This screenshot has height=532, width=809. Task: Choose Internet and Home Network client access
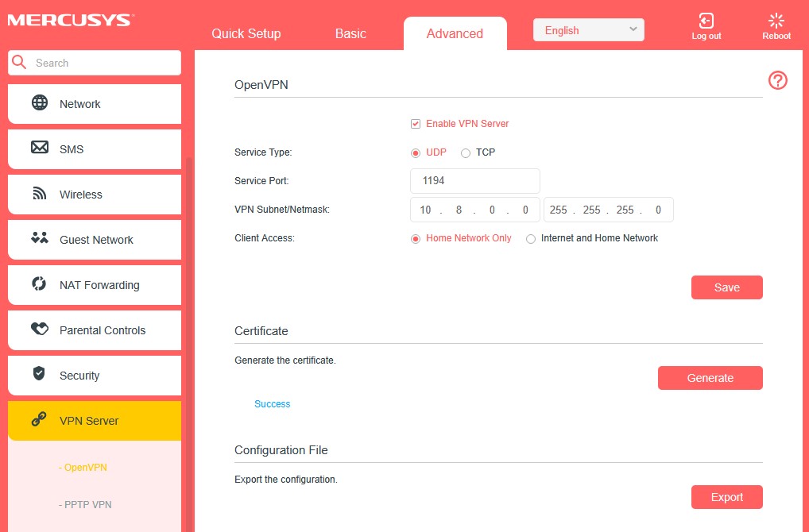coord(530,237)
